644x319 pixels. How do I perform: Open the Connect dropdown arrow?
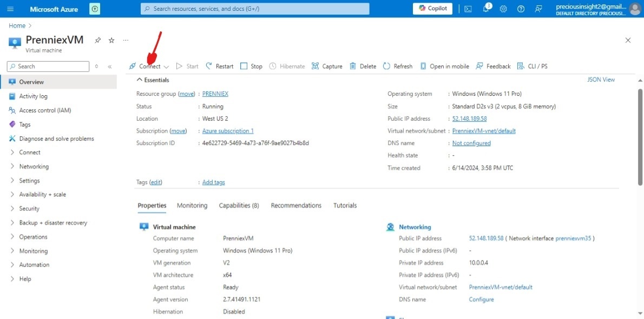pos(166,67)
